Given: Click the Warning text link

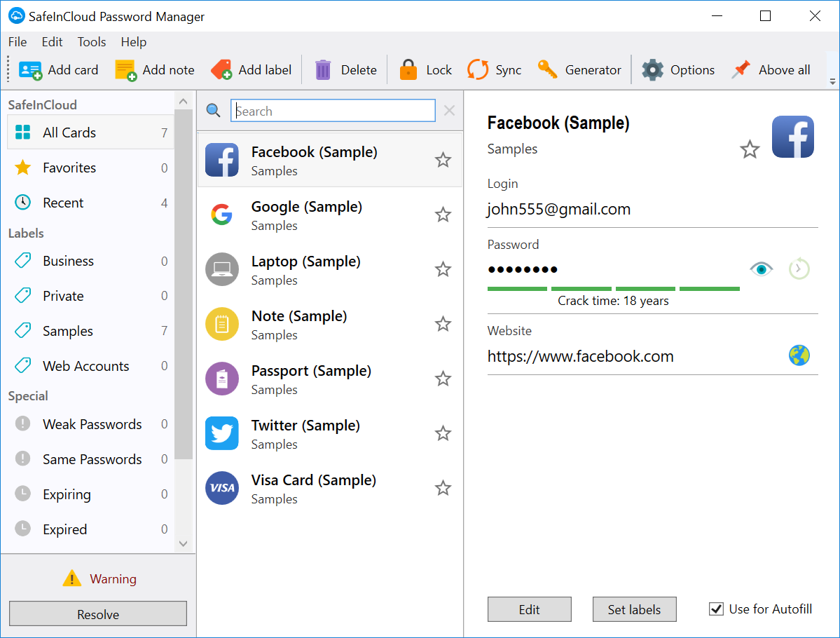Looking at the screenshot, I should click(x=113, y=579).
